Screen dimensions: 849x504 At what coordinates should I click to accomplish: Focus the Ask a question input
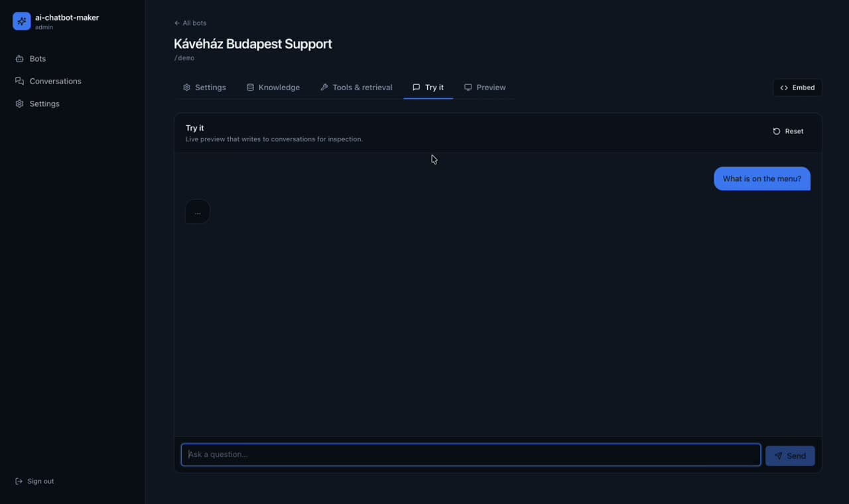[471, 455]
